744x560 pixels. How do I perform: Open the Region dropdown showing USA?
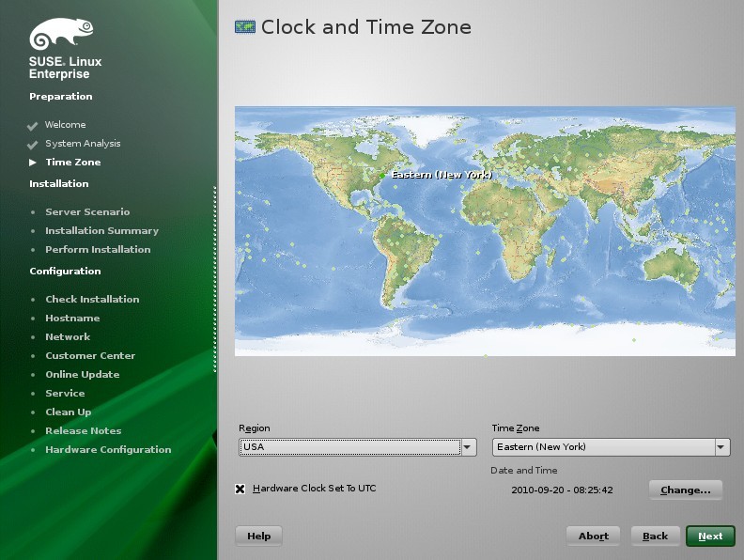point(357,447)
